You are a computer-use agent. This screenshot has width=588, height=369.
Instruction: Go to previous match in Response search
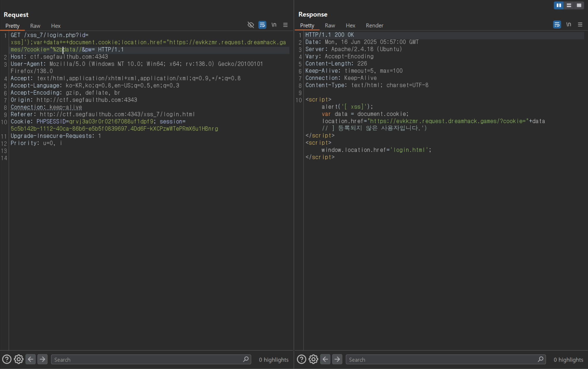coord(325,359)
